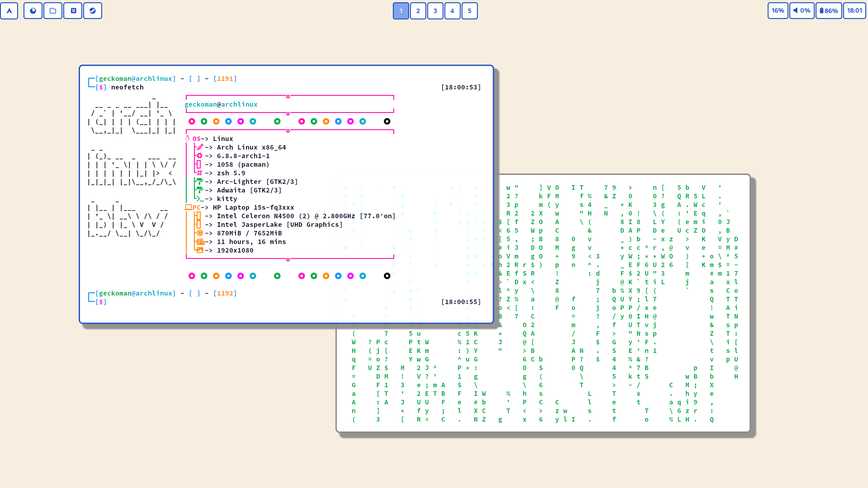Viewport: 868px width, 488px height.
Task: Click the black color dot in top row
Action: coord(387,122)
